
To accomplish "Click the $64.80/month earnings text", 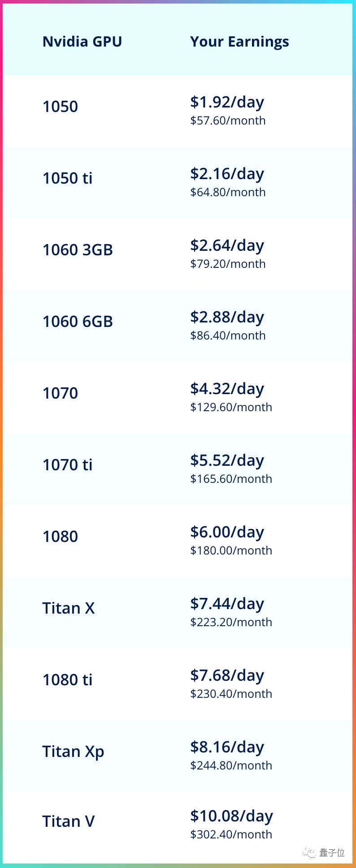I will (x=228, y=192).
